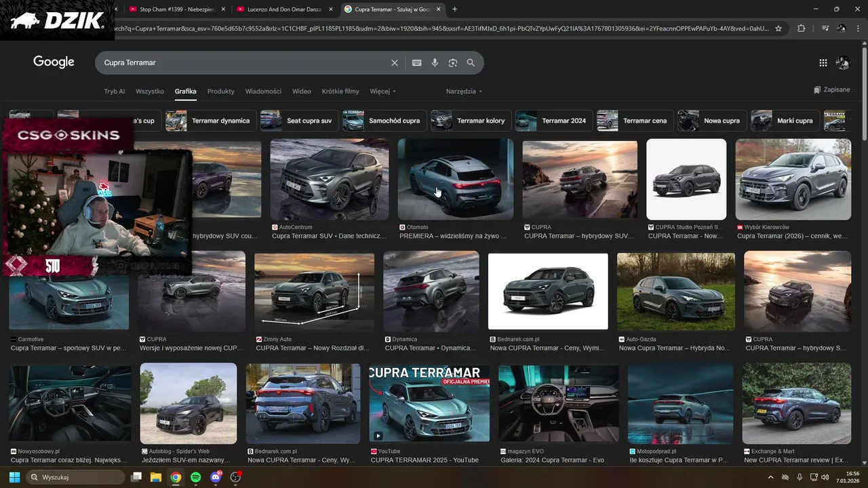The image size is (868, 488).
Task: Switch to Chrome in the taskbar
Action: (x=176, y=477)
